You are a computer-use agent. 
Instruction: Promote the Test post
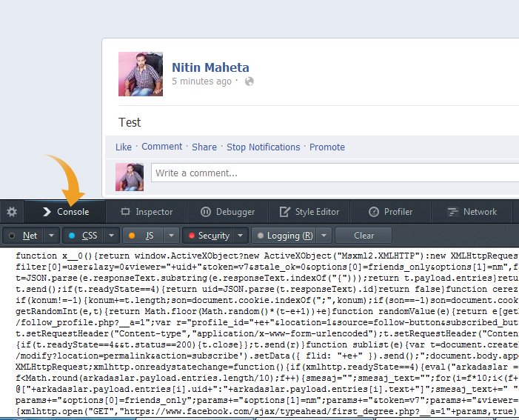(x=327, y=147)
